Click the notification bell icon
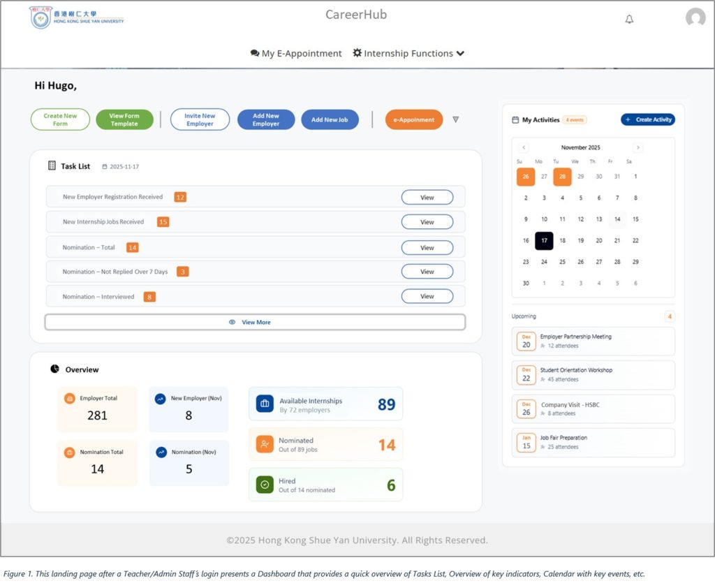Screen dimensions: 715x588 click(x=629, y=20)
